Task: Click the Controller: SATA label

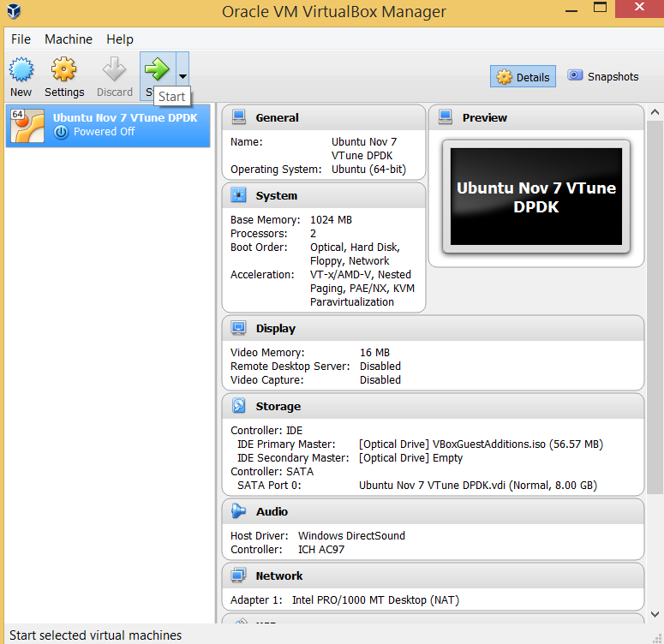Action: pos(272,472)
